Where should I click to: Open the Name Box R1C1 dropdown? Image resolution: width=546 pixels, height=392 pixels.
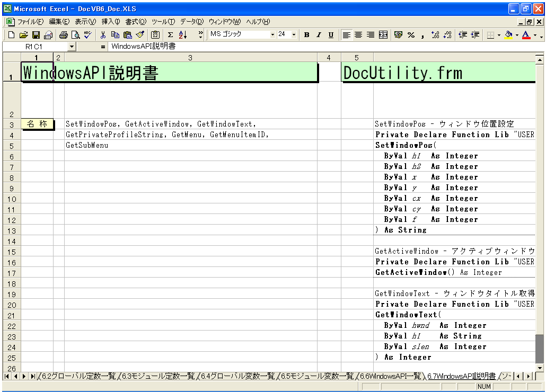point(72,47)
